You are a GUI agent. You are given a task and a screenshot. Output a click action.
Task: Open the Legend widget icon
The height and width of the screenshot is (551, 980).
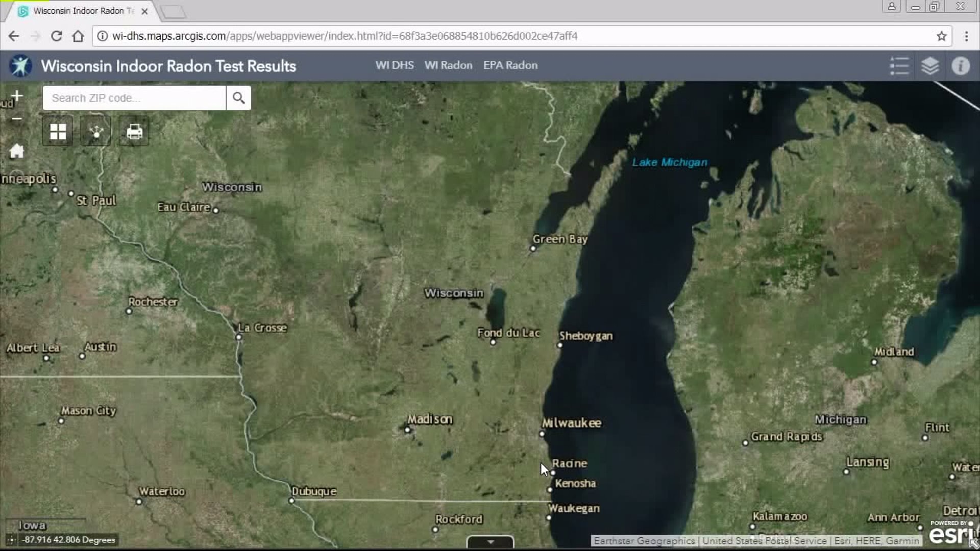tap(899, 66)
